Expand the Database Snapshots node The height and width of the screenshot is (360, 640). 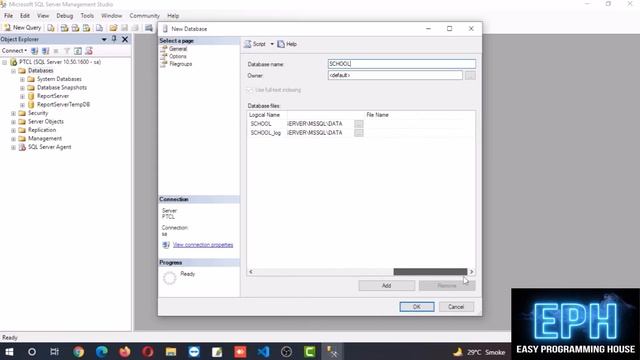click(22, 88)
